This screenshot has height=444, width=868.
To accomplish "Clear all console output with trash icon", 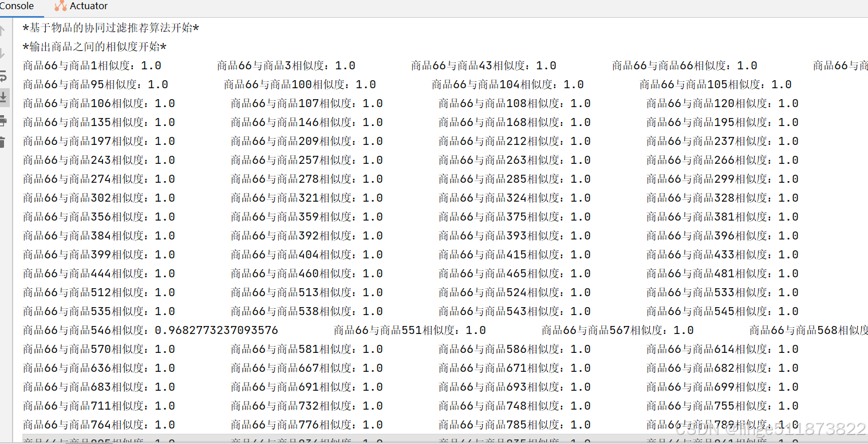I will [3, 142].
